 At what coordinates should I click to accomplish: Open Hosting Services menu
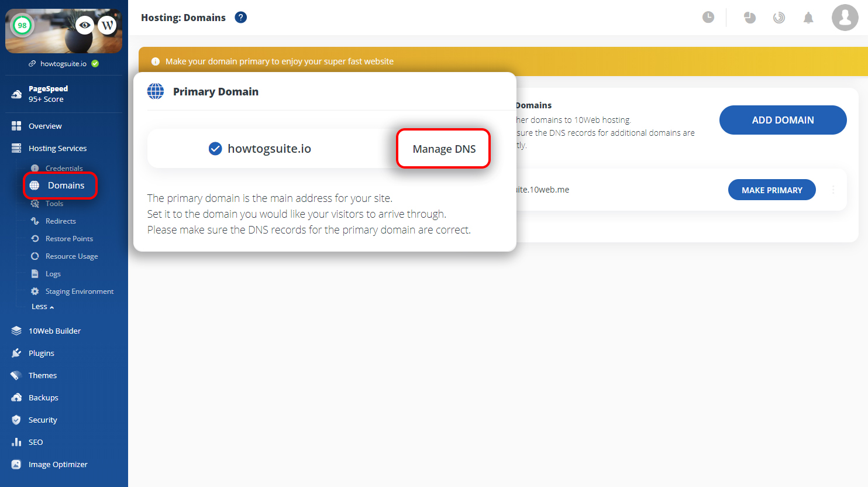pos(57,148)
